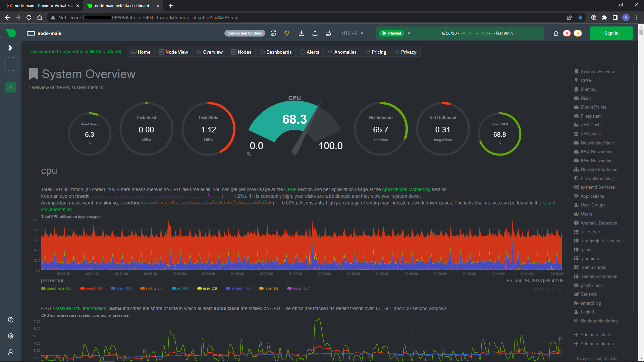Click the Applications Monitoring link
The width and height of the screenshot is (644, 362).
(406, 189)
